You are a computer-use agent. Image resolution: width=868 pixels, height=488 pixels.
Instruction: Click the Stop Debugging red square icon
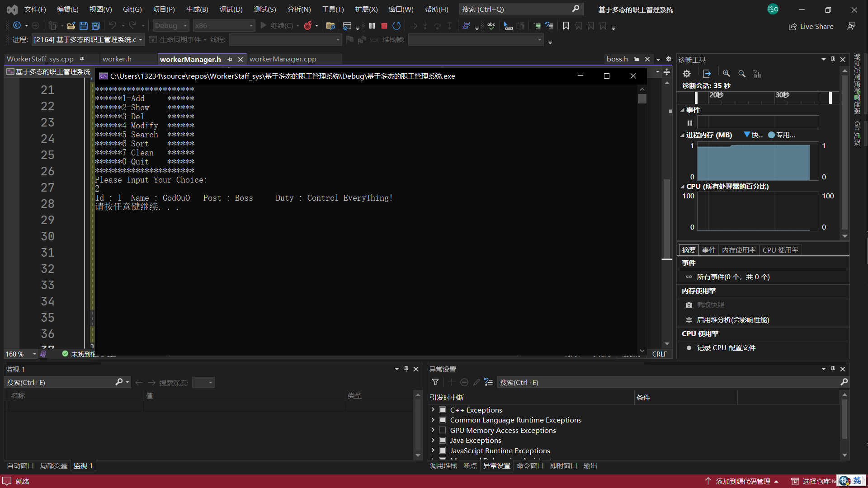384,26
